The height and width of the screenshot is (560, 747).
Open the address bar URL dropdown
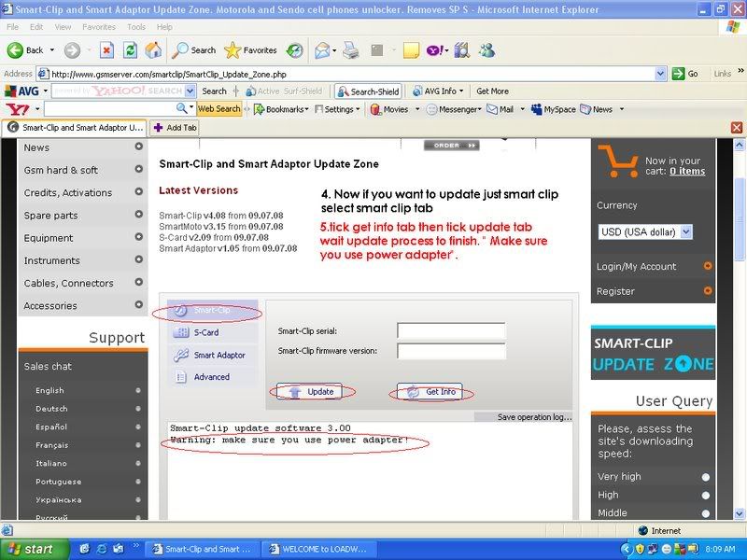660,74
